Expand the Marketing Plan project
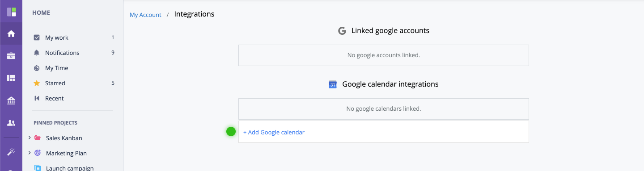The width and height of the screenshot is (644, 171). coord(30,153)
